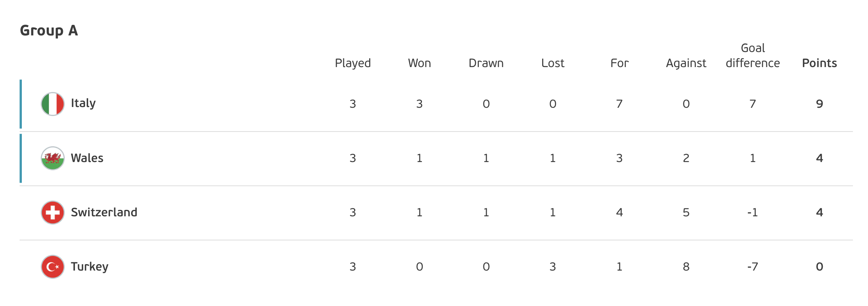Click the Points column header
868x306 pixels.
click(819, 63)
